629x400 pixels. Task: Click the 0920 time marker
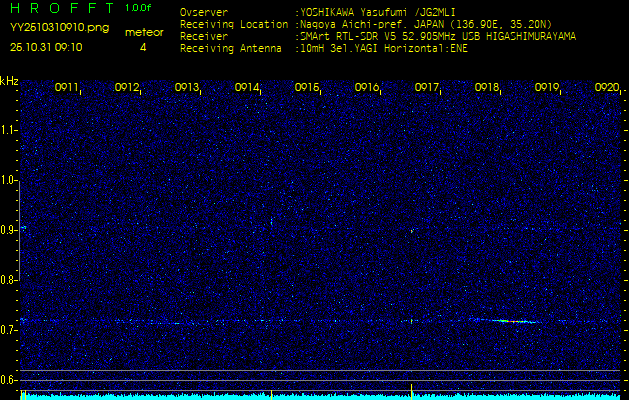606,88
